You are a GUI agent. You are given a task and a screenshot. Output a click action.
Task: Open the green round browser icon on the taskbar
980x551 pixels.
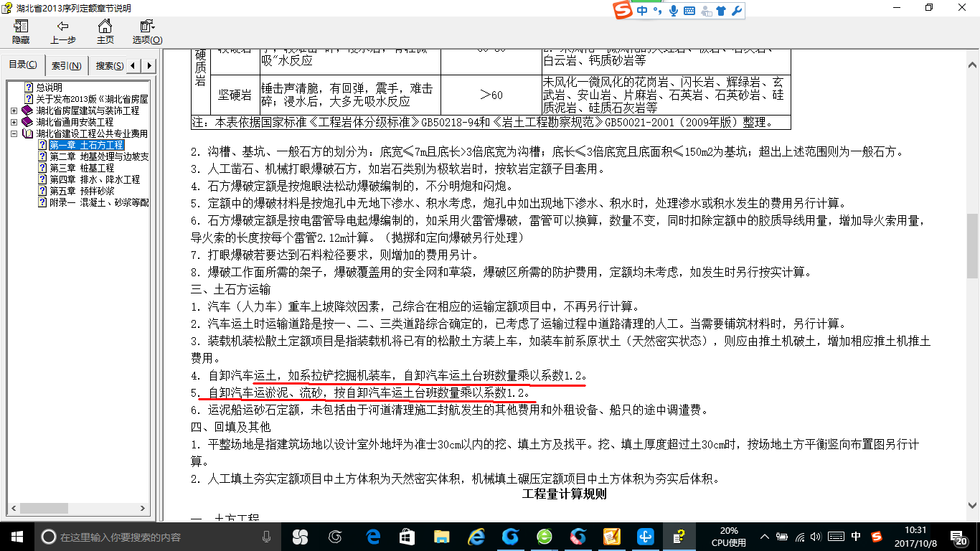tap(545, 537)
